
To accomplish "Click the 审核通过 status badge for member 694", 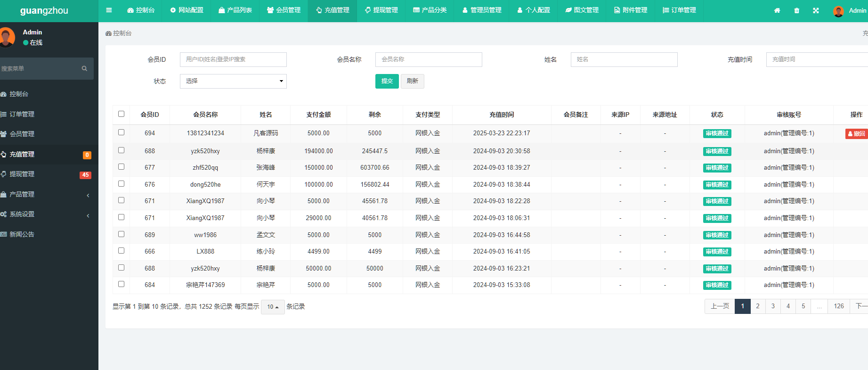I will 717,133.
